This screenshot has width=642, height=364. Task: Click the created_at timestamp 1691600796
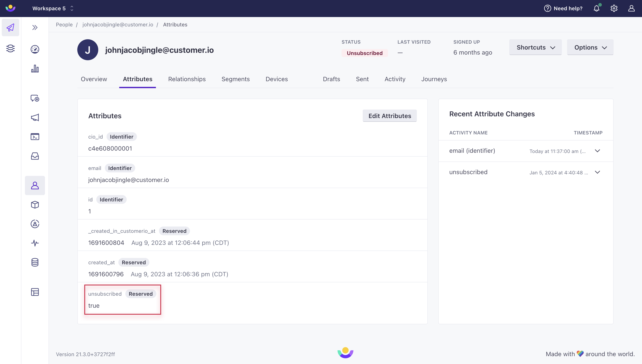point(106,274)
